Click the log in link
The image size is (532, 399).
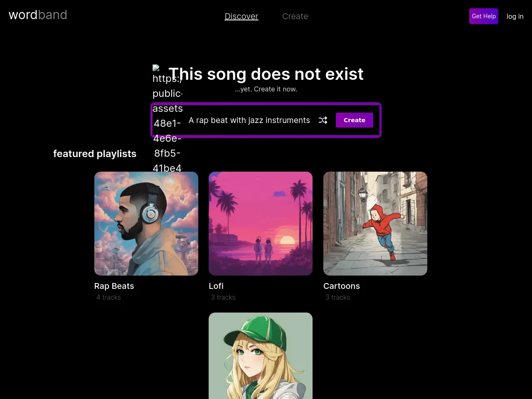tap(515, 16)
